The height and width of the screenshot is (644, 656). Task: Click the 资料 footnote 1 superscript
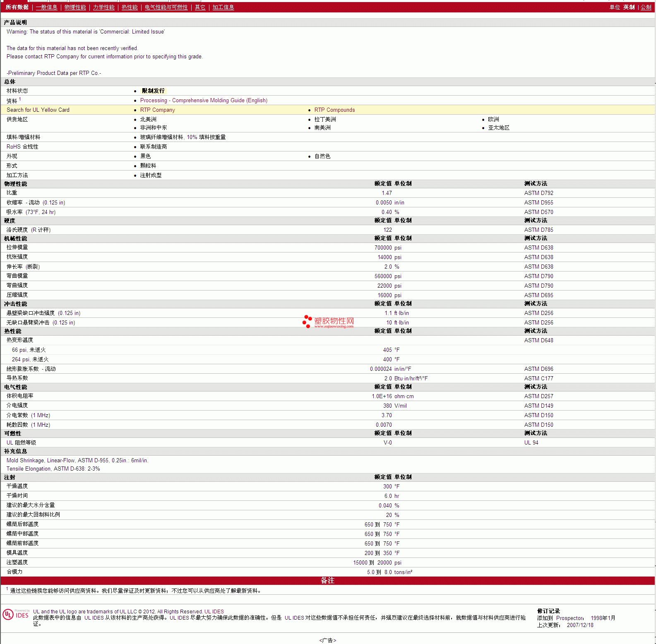[20, 99]
